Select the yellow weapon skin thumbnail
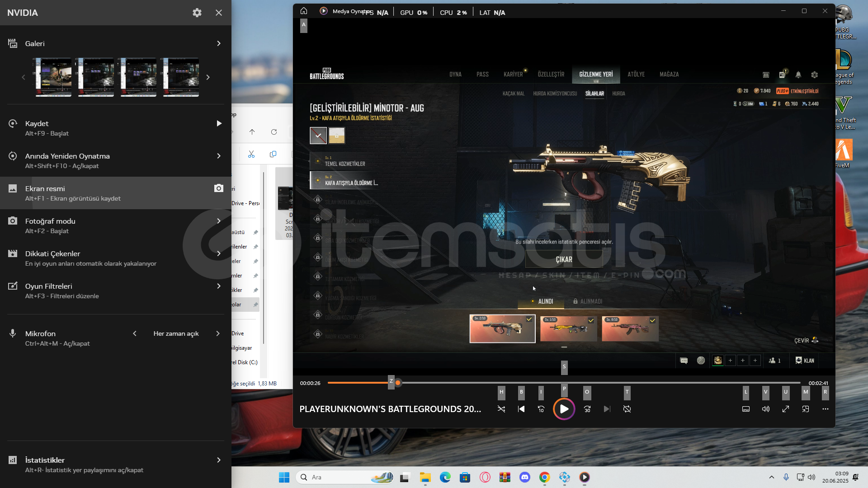Screen dimensions: 868x488 [568, 328]
